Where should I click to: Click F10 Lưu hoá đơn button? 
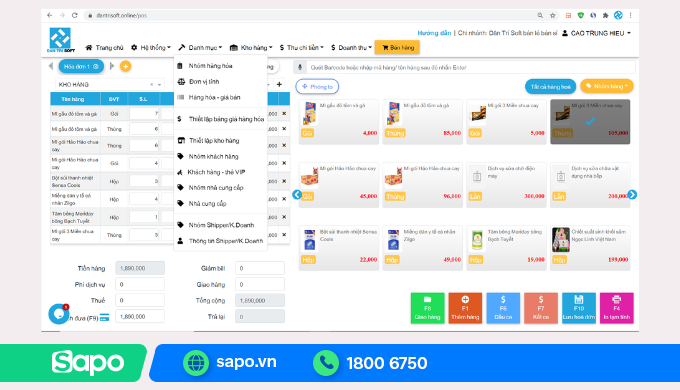click(579, 308)
